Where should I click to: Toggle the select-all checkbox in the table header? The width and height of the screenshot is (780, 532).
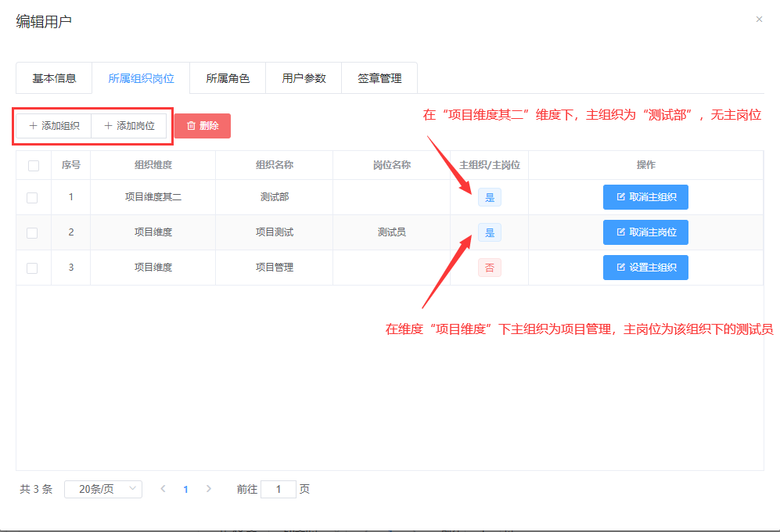point(33,166)
